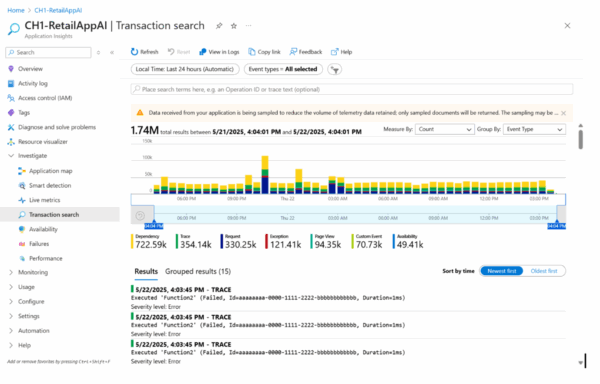Toggle Custom Event legend filter
600x384 pixels.
point(367,242)
